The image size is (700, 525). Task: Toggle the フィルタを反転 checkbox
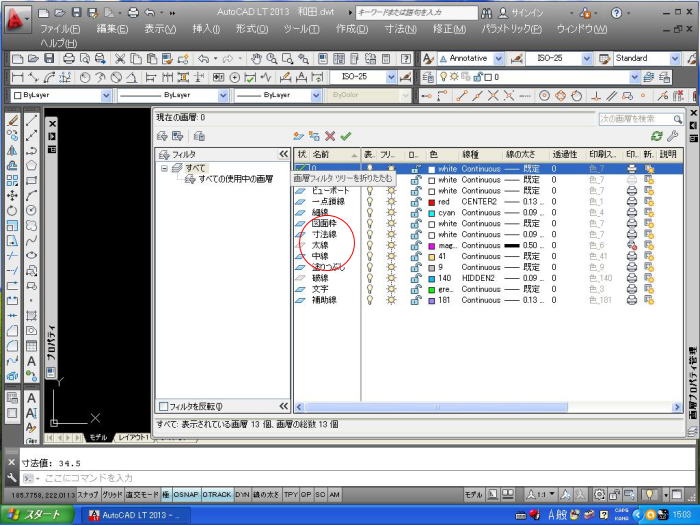pos(163,406)
